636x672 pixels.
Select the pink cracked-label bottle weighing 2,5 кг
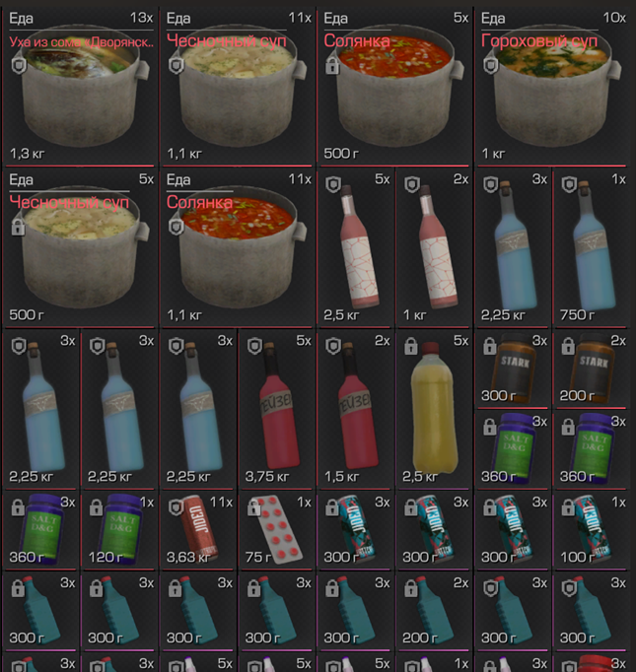click(x=355, y=247)
